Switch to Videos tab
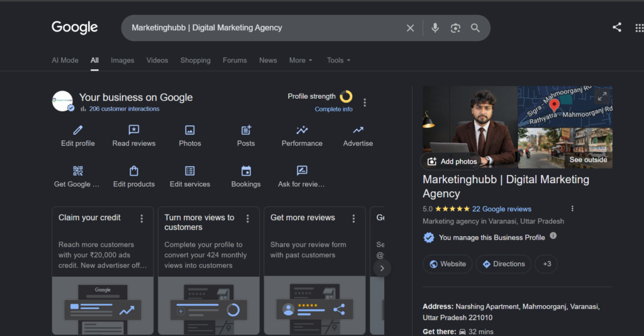The width and height of the screenshot is (644, 336). coord(157,60)
